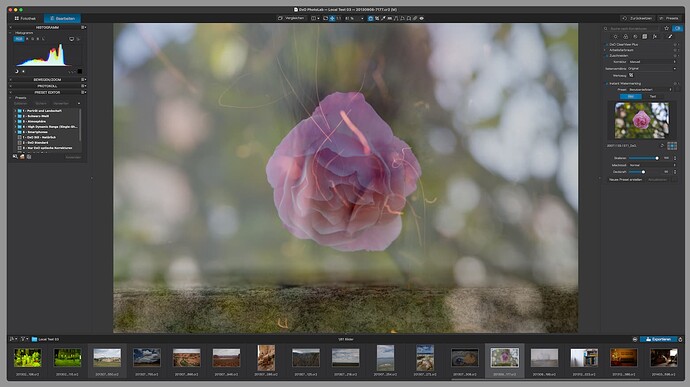Click the 1:1 zoom icon

coord(339,18)
